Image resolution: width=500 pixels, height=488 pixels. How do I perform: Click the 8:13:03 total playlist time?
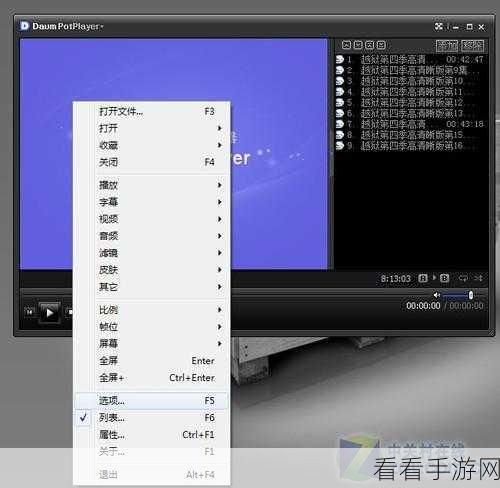click(395, 278)
